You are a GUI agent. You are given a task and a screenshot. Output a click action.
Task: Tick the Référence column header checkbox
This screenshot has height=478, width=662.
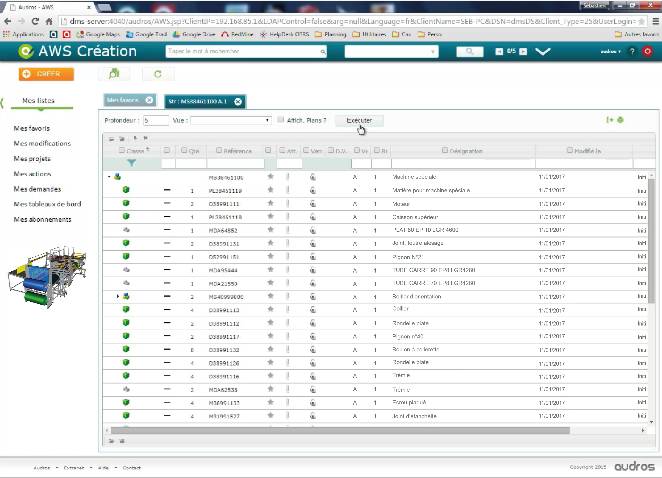coord(214,150)
